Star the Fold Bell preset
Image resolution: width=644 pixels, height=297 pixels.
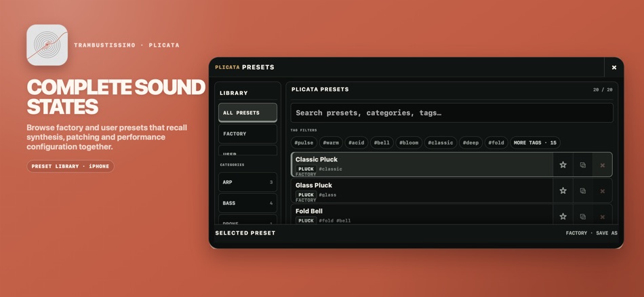[563, 216]
